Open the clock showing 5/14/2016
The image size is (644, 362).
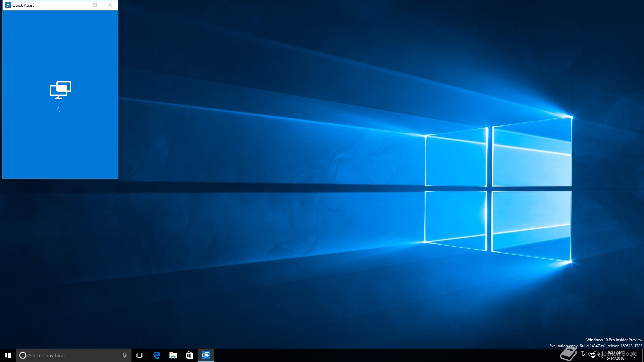click(615, 355)
